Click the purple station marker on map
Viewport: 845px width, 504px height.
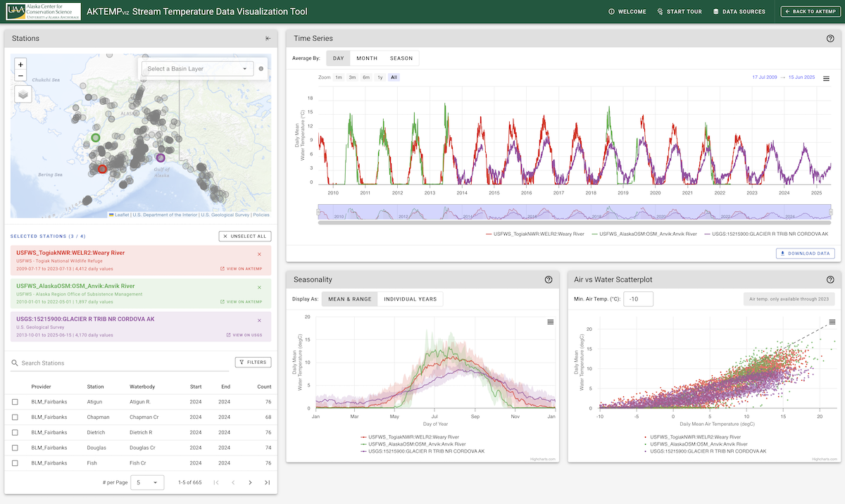pyautogui.click(x=161, y=158)
